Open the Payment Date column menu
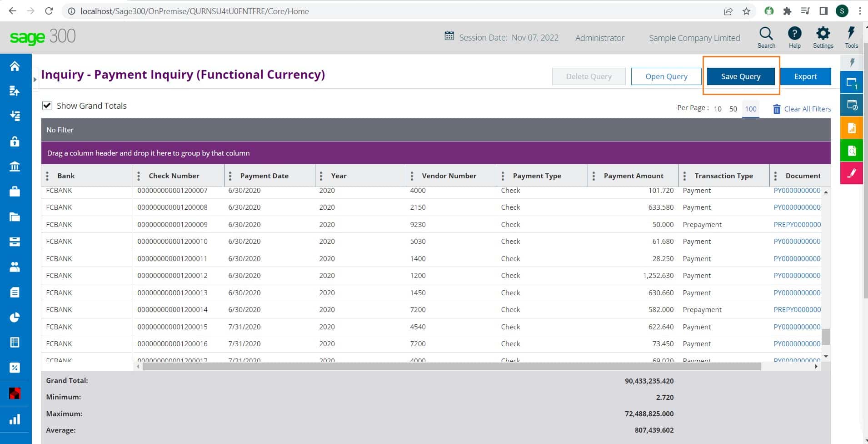This screenshot has height=444, width=868. [x=230, y=176]
